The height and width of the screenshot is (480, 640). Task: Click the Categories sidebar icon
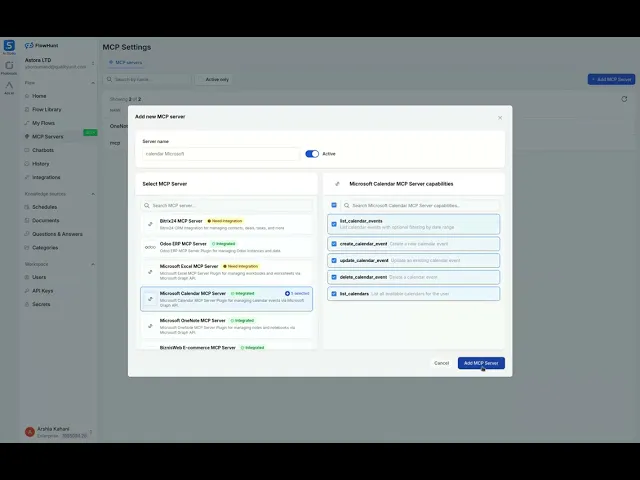(27, 247)
